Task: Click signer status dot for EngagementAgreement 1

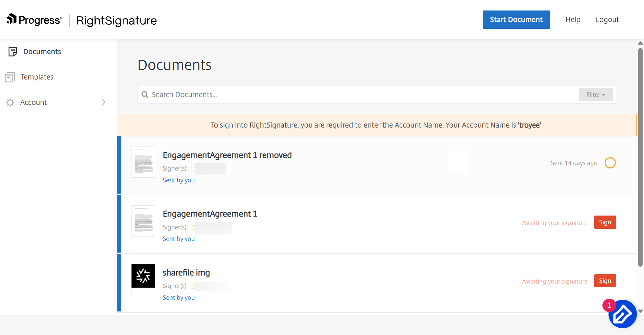Action: 193,228
